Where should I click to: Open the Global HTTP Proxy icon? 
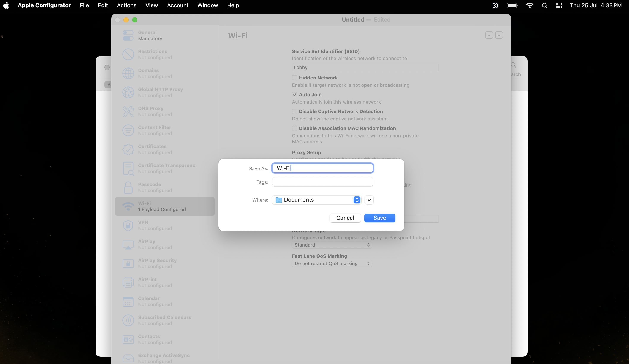pos(128,92)
